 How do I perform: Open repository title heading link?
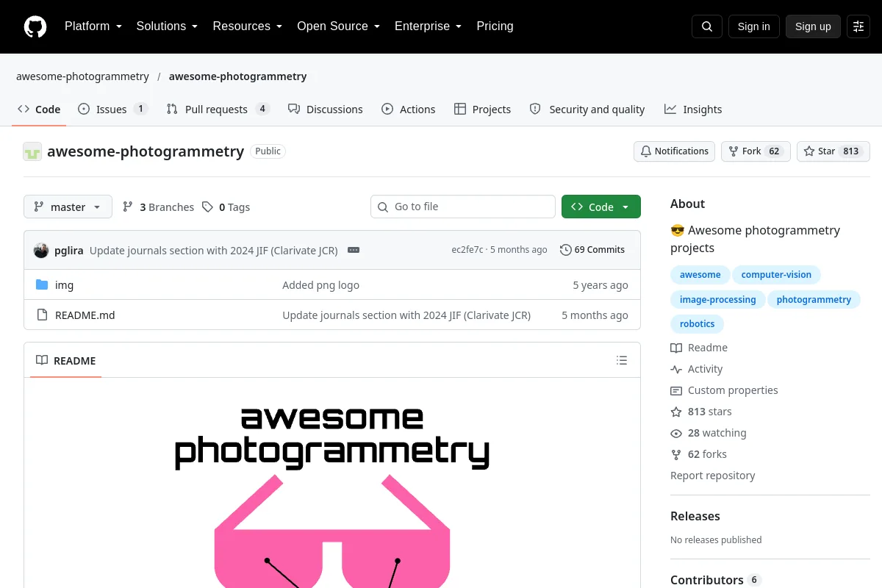click(146, 151)
